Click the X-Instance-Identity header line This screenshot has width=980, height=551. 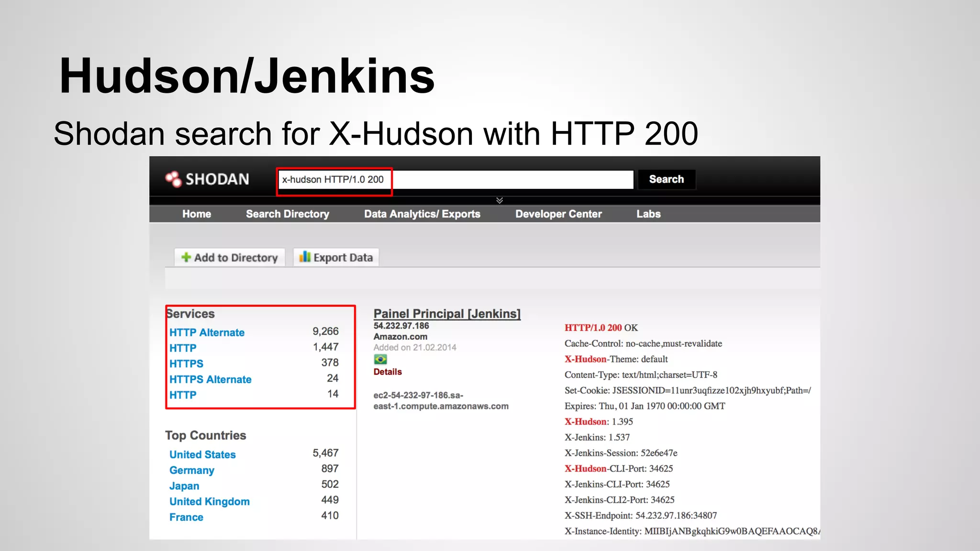(692, 531)
